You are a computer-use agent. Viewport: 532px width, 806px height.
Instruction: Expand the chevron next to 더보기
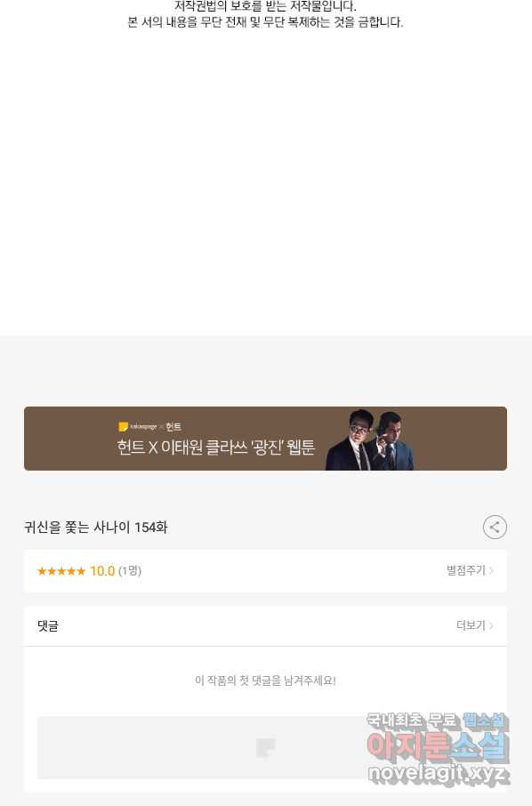[491, 625]
